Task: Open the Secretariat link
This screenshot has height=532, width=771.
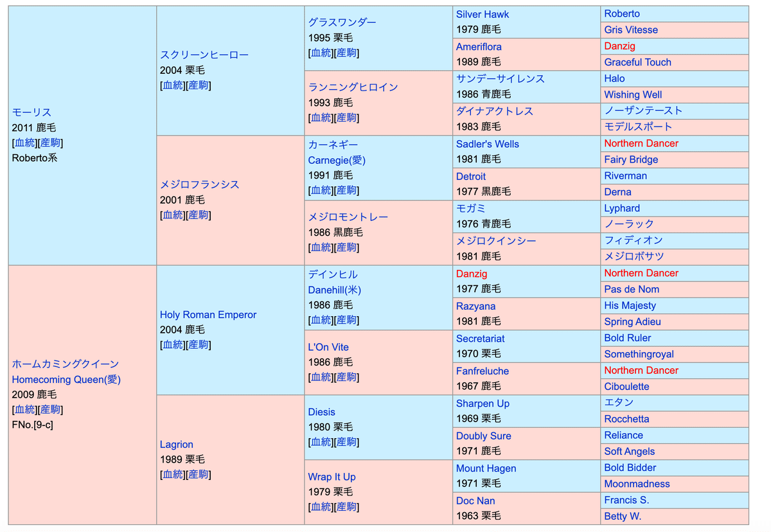Action: pyautogui.click(x=480, y=339)
